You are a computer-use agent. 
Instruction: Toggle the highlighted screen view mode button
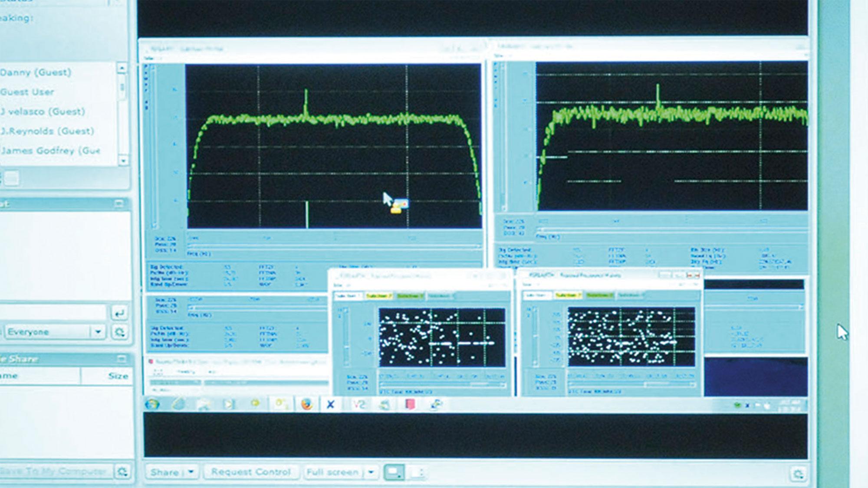click(x=395, y=472)
